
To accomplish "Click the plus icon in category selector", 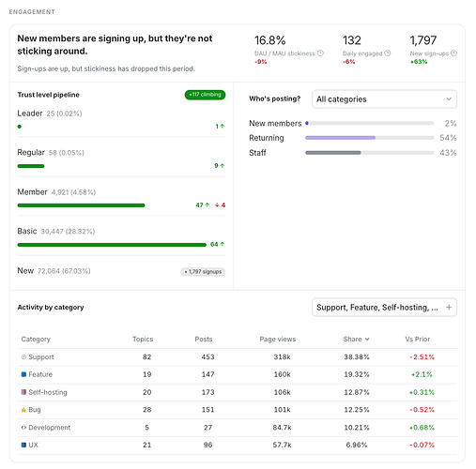I will [x=449, y=308].
